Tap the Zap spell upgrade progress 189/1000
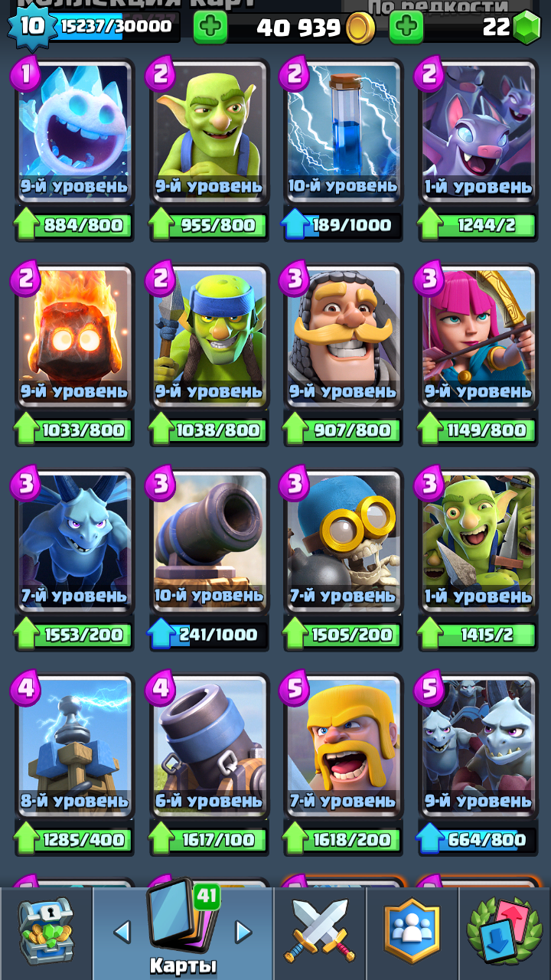551x980 pixels. click(x=343, y=225)
